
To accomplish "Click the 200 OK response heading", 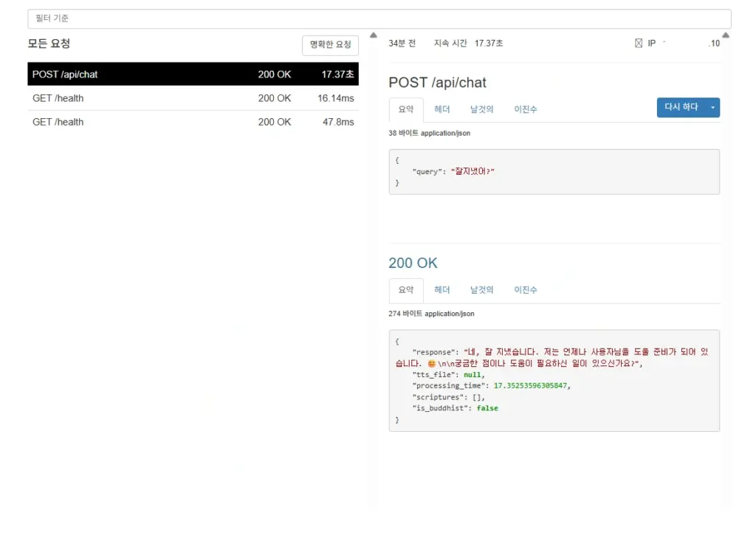I will click(413, 263).
